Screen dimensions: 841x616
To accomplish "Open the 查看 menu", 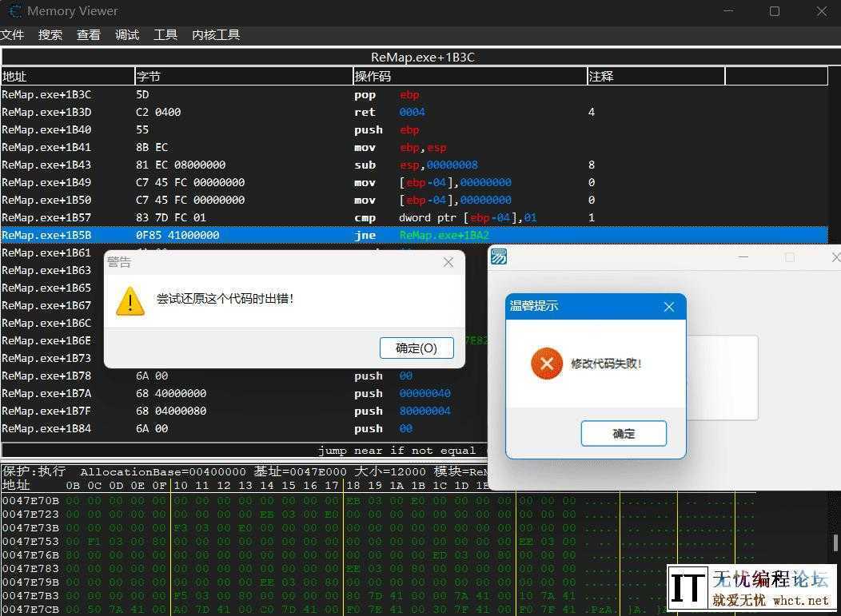I will point(89,35).
